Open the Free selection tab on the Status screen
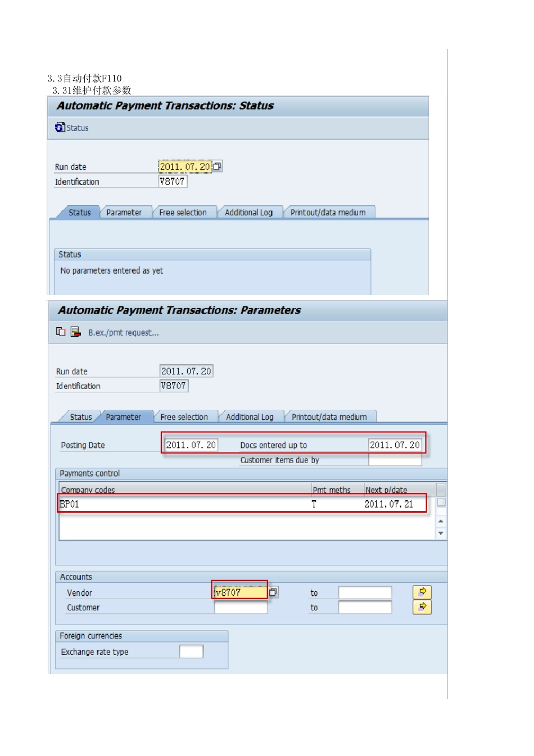 183,212
